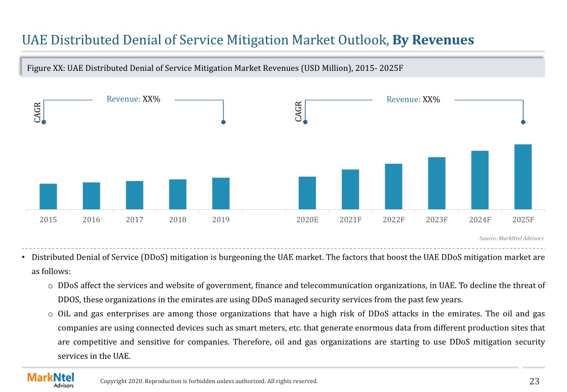Image resolution: width=567 pixels, height=392 pixels.
Task: Click the 2023F axis label
Action: pos(437,220)
